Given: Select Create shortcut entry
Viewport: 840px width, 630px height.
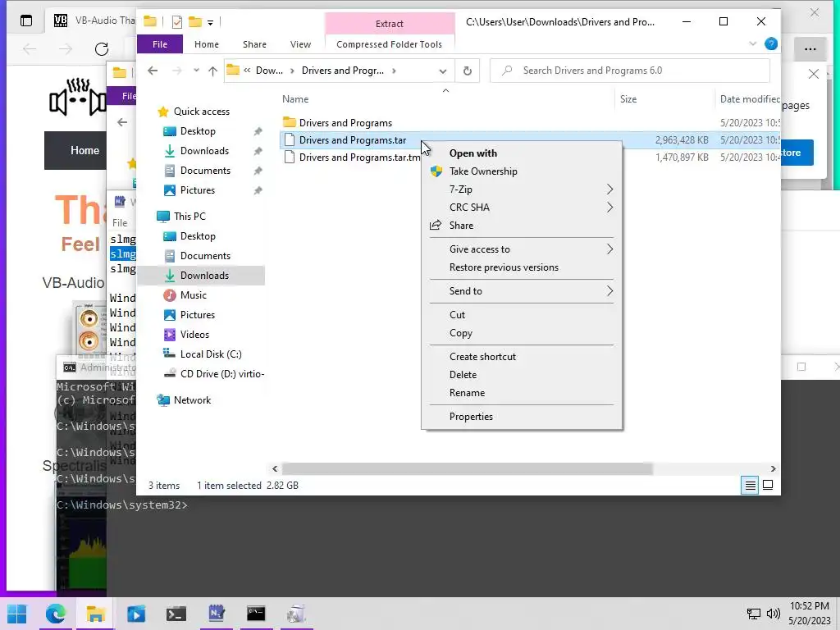Looking at the screenshot, I should [522, 356].
